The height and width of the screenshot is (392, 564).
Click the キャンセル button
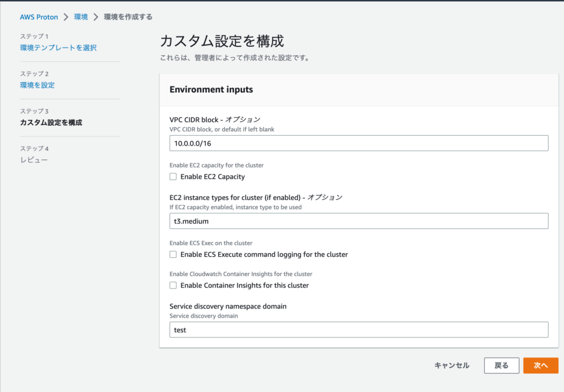[452, 366]
